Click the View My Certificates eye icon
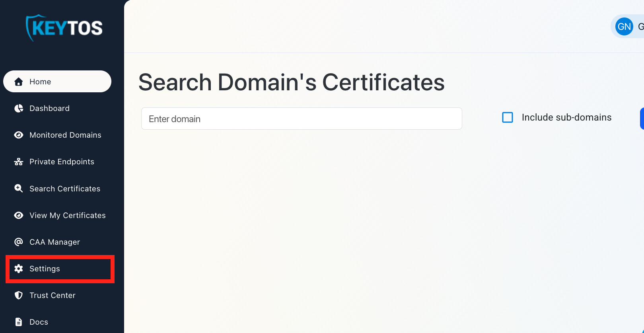 click(x=18, y=215)
